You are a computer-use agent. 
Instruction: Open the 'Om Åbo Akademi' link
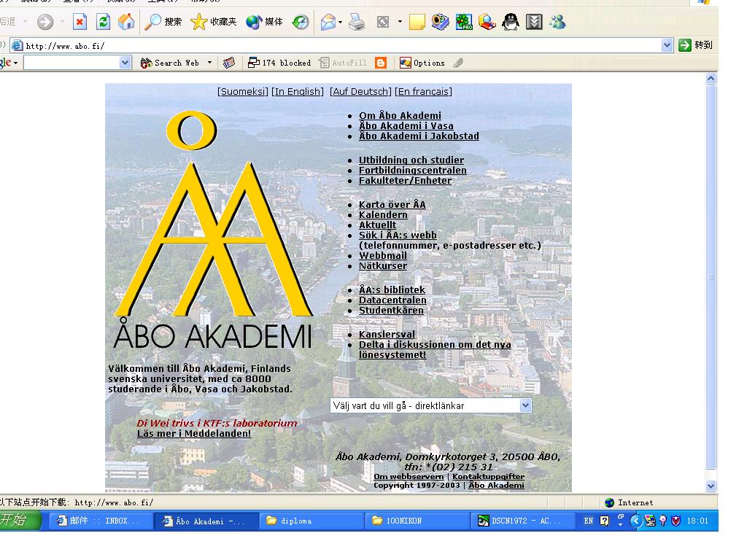tap(400, 115)
